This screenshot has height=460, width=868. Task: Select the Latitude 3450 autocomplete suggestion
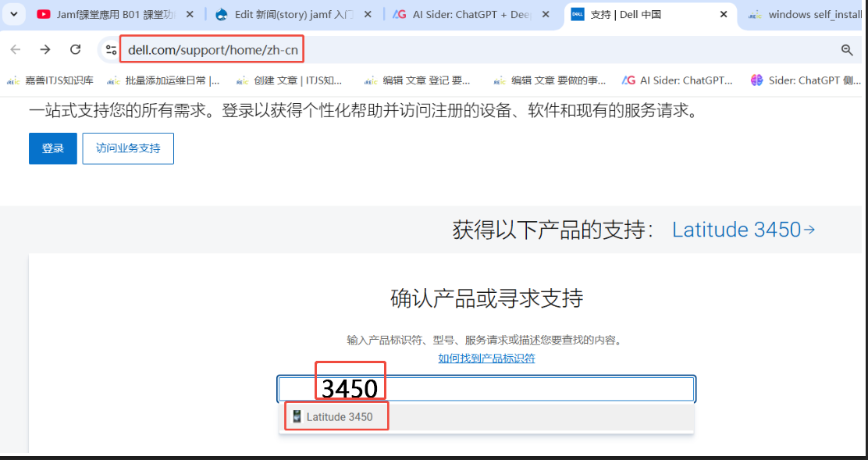pyautogui.click(x=486, y=417)
